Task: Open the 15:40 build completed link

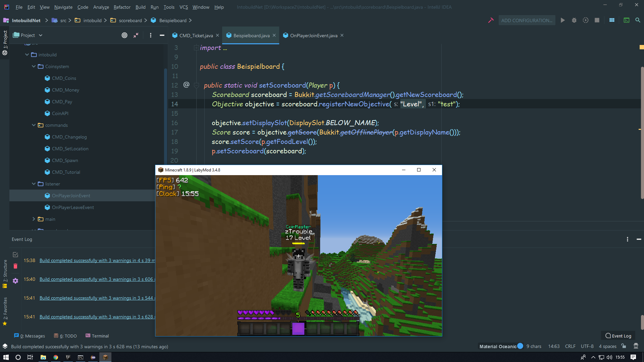Action: pos(97,279)
